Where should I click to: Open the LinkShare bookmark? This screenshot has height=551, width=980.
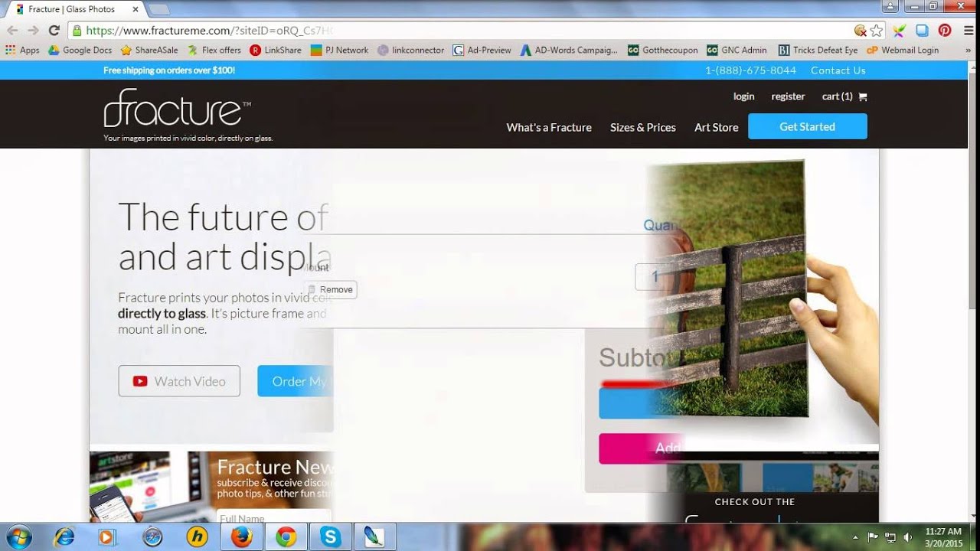coord(276,50)
